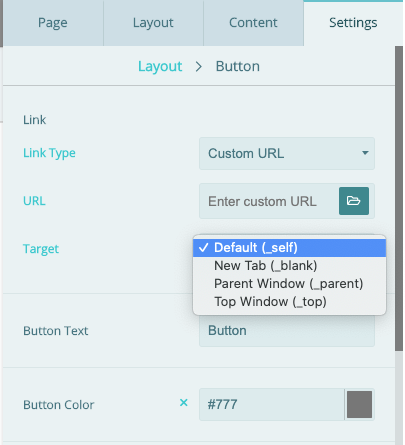Switch to the Page tab

click(x=53, y=23)
